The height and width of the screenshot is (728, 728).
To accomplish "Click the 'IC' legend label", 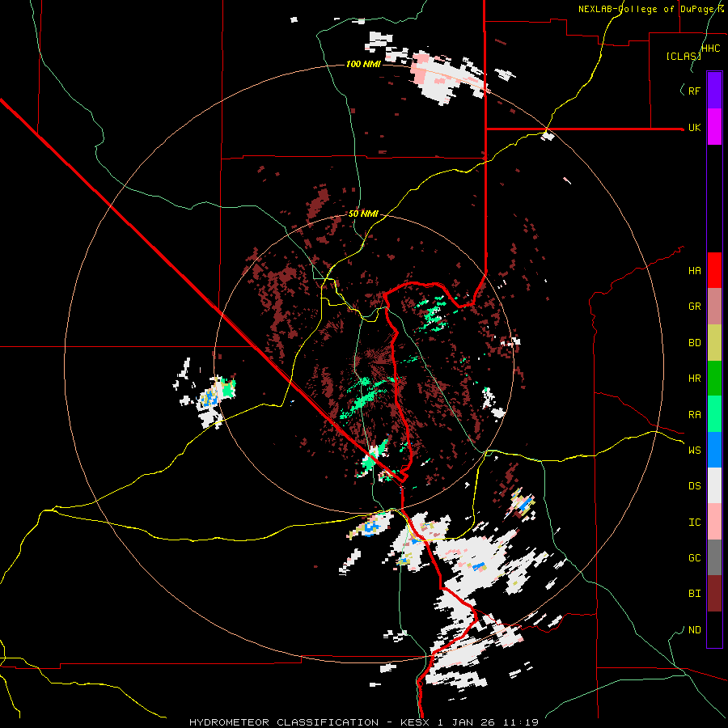I will tap(694, 523).
